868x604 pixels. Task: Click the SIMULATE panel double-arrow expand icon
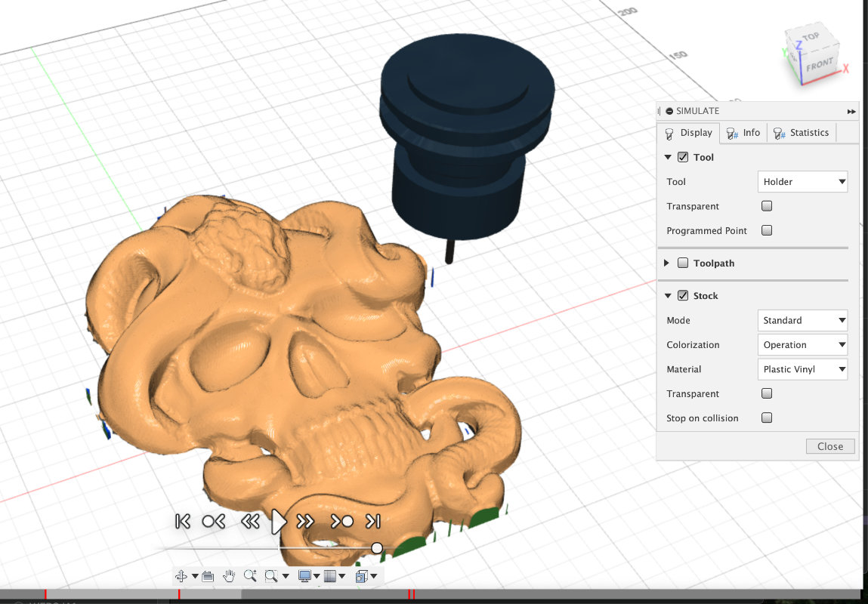tap(851, 111)
